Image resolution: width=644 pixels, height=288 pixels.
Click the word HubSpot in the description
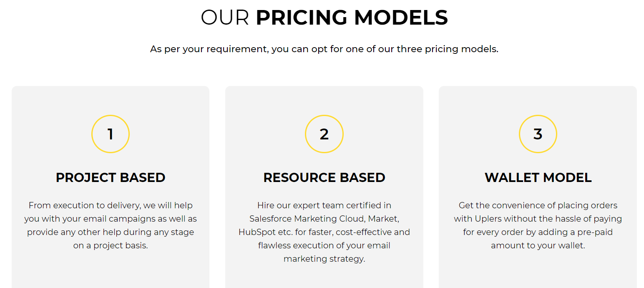257,232
